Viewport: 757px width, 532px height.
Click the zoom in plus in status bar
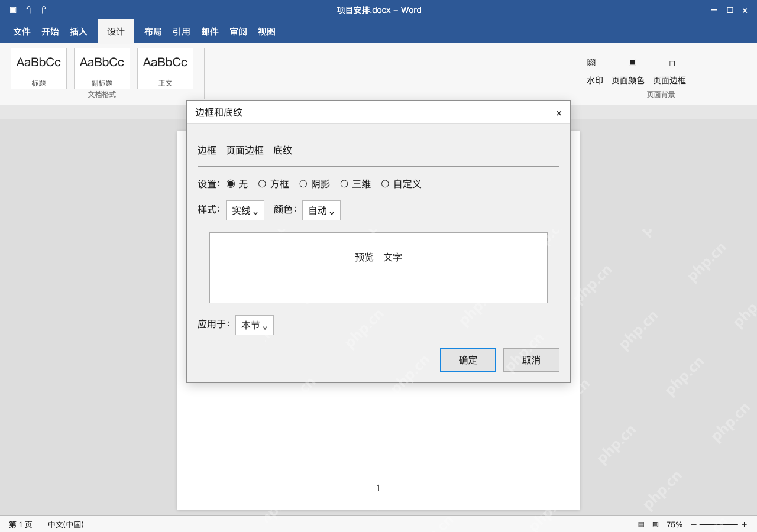(x=744, y=524)
